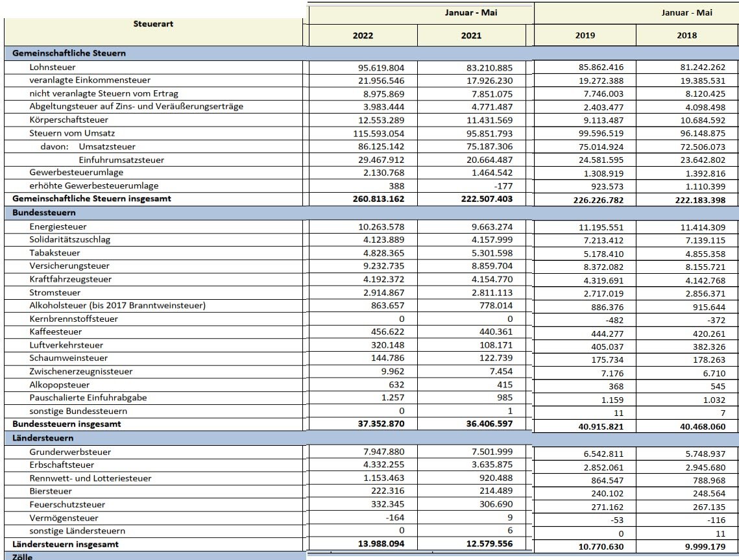Select Ländersteuern insgesamt total label

click(x=66, y=544)
